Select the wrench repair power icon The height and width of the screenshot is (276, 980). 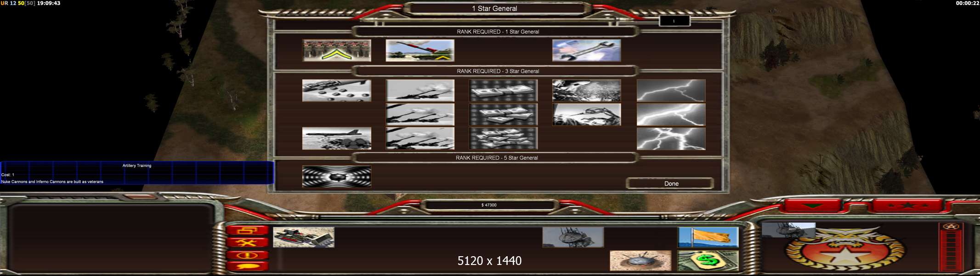pyautogui.click(x=586, y=51)
